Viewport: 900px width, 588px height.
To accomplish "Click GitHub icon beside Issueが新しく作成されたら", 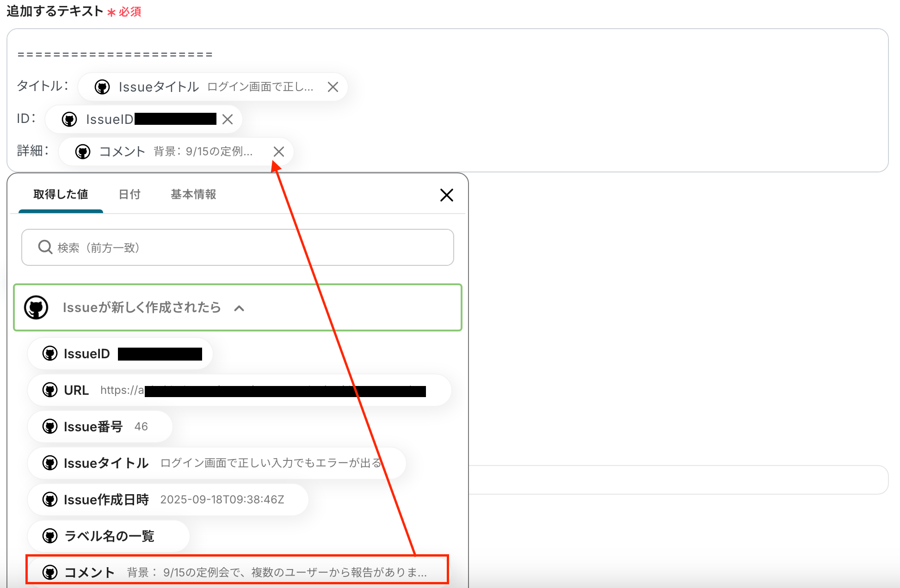I will tap(36, 307).
